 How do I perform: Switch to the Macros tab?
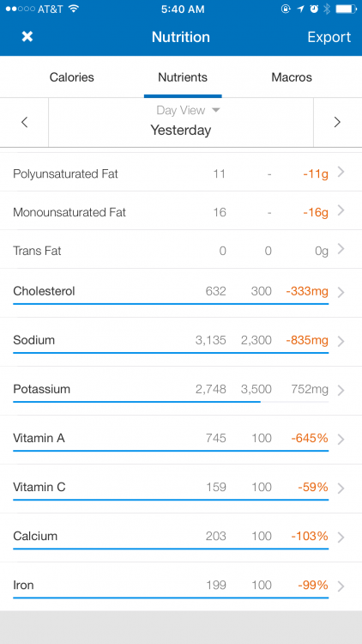pos(292,77)
